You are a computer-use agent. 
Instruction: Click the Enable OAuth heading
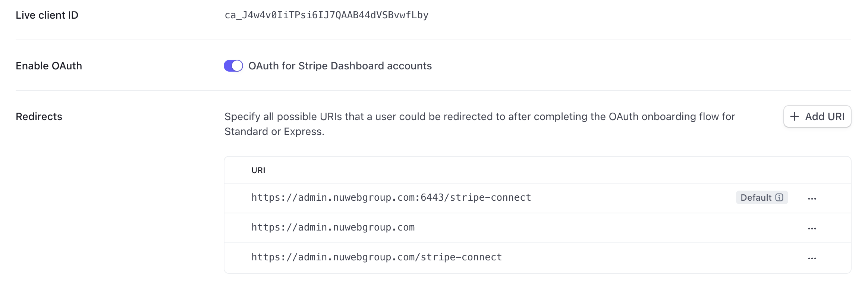tap(49, 66)
